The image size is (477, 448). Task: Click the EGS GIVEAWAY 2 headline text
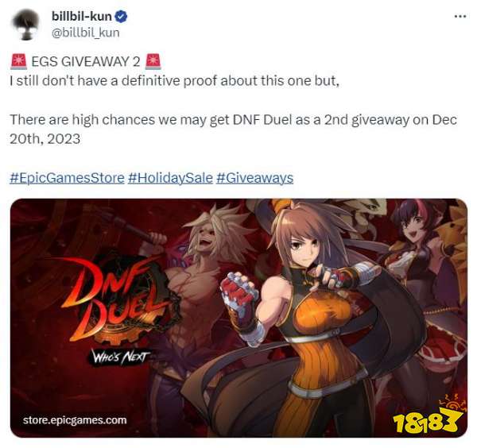[x=86, y=61]
